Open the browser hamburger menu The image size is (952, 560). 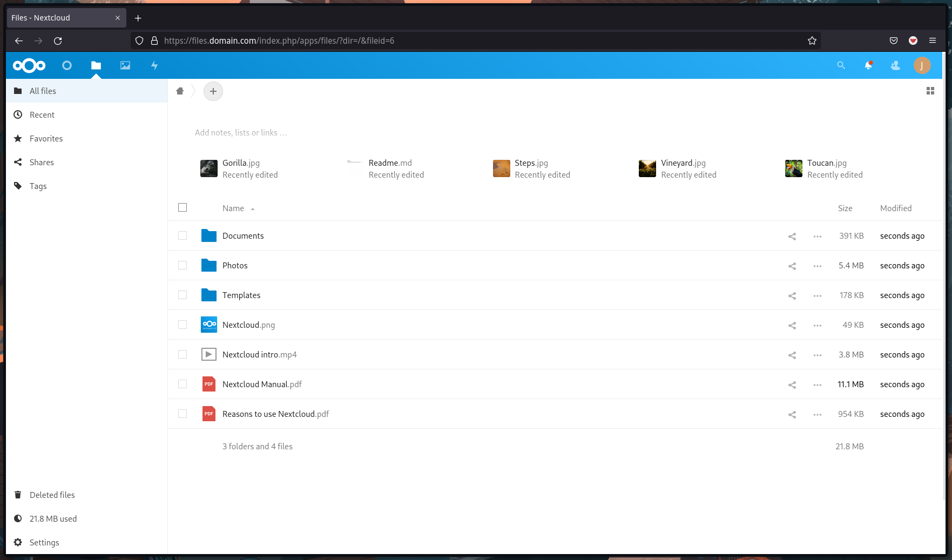tap(933, 41)
